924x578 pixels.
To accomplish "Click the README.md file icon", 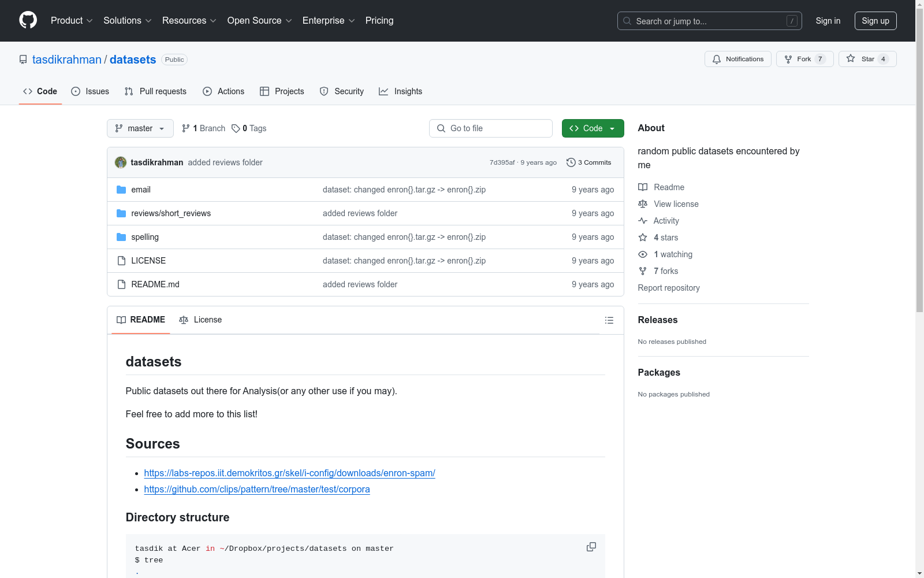I will coord(121,284).
